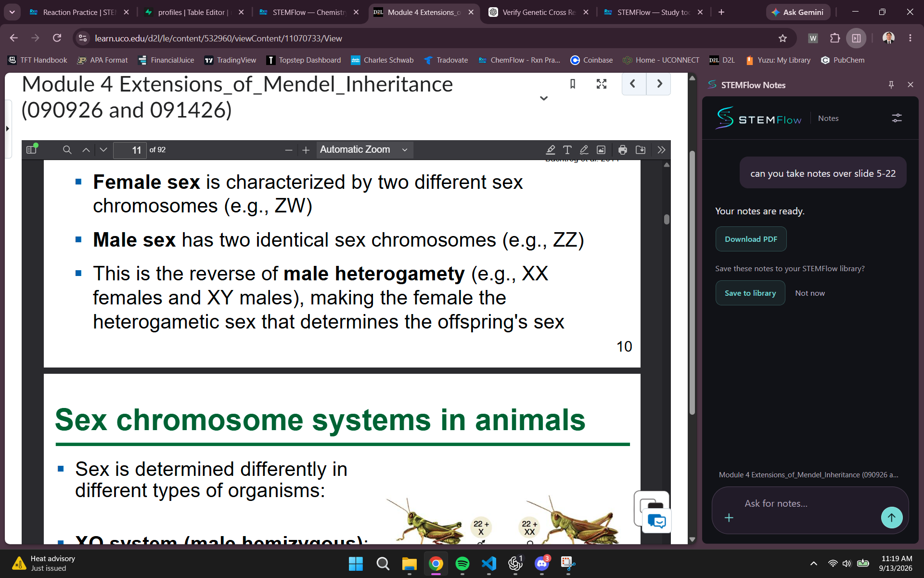The height and width of the screenshot is (578, 924).
Task: Open the ChemFlow Rxn Practice bookmark
Action: click(520, 60)
